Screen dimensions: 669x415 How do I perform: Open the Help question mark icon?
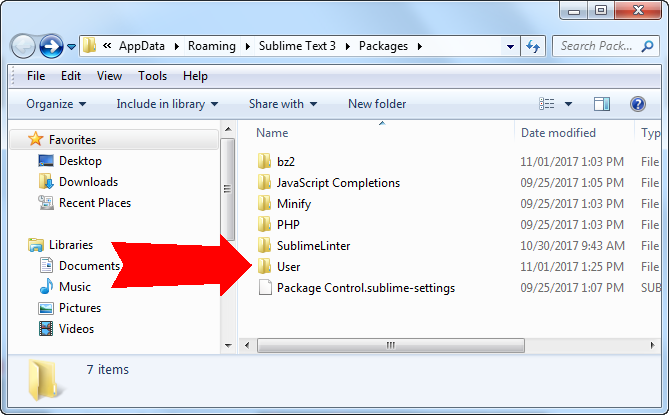[x=638, y=104]
